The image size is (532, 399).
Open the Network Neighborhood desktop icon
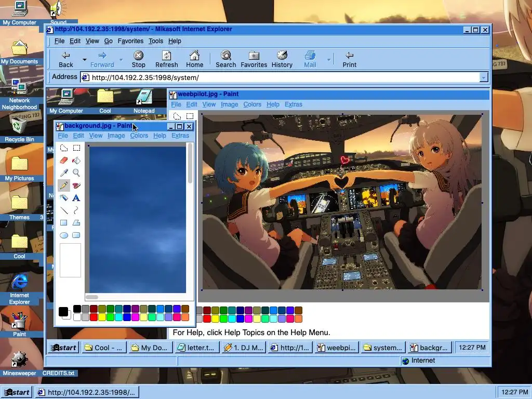(19, 95)
